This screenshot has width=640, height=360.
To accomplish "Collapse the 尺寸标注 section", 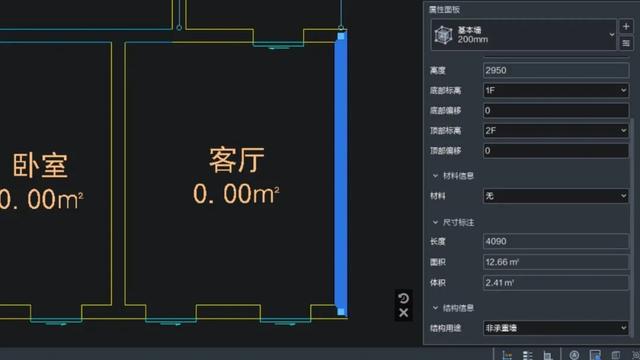I will click(435, 222).
